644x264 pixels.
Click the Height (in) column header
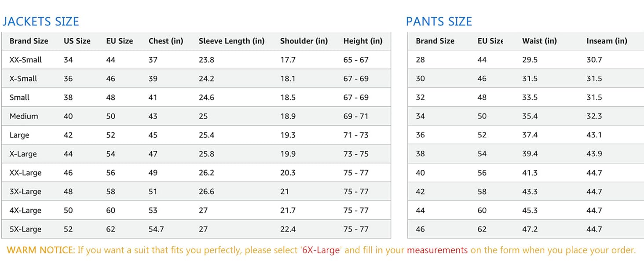click(363, 41)
